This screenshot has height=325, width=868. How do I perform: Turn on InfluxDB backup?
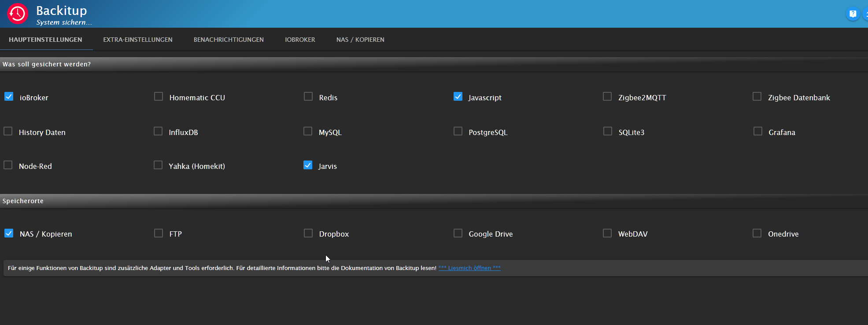pyautogui.click(x=158, y=131)
